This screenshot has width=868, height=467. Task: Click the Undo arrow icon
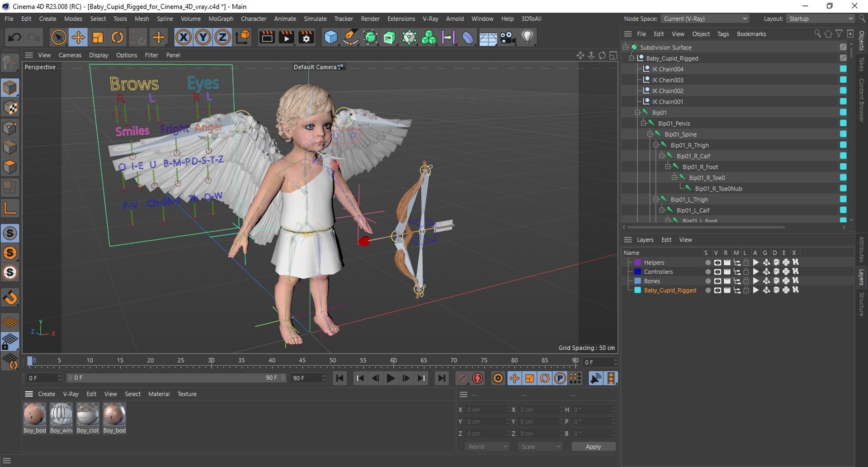click(x=14, y=38)
